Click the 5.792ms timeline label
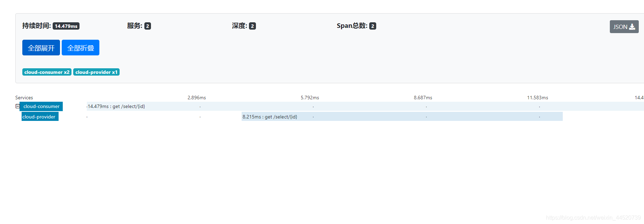Screen dimensions: 644x224 tap(310, 98)
